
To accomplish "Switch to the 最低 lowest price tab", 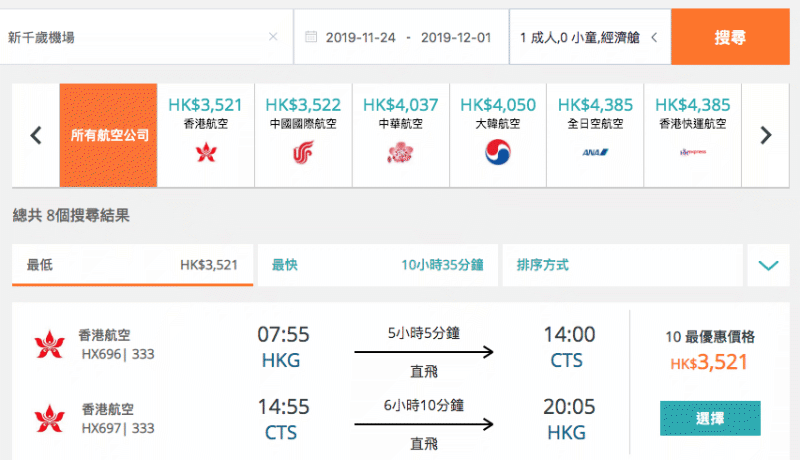I will click(133, 265).
